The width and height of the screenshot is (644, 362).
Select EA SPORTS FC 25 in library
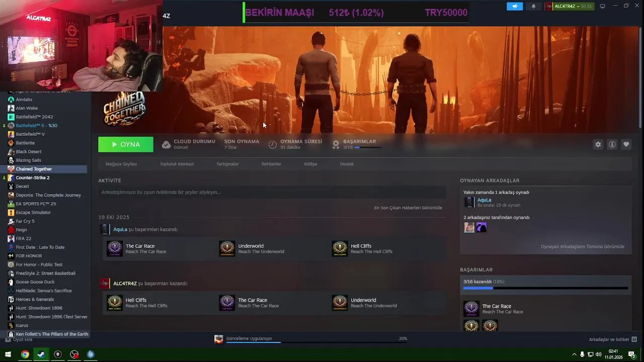(x=36, y=204)
